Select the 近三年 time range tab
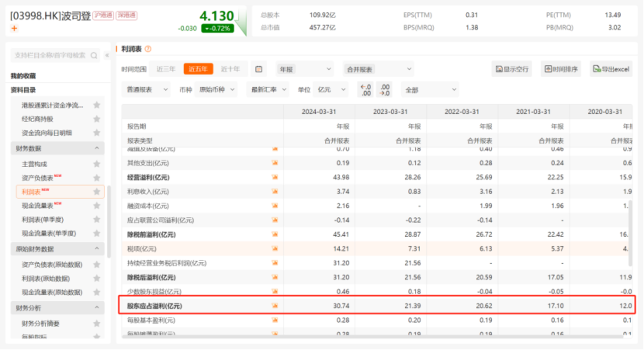 point(166,69)
